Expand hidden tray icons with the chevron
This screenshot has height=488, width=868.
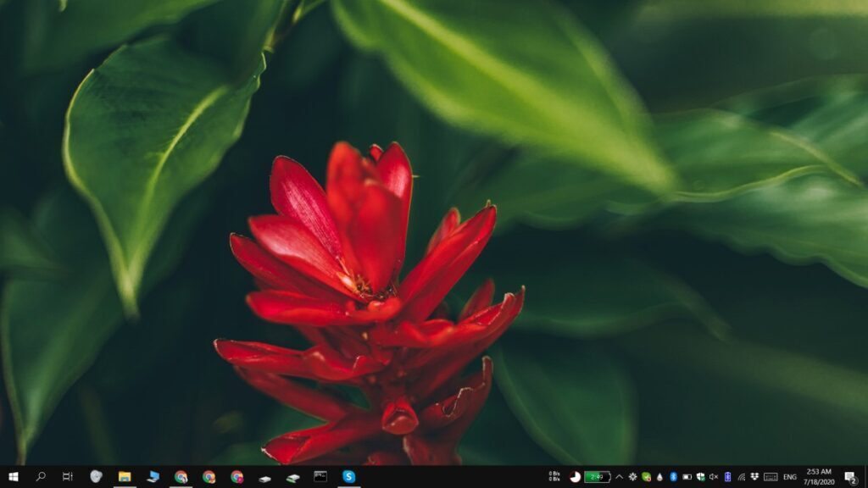pos(618,475)
